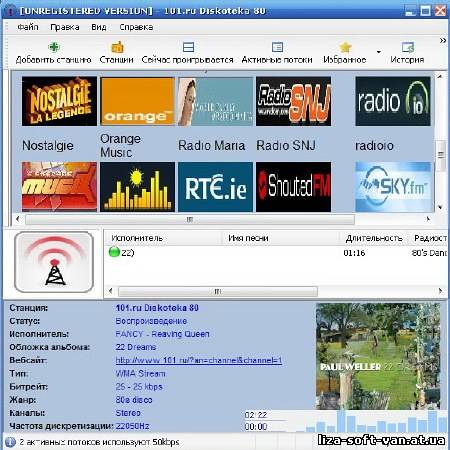Image resolution: width=450 pixels, height=450 pixels.
Task: Click the stations grid horizontal scrollbar left arrow
Action: coord(18,219)
